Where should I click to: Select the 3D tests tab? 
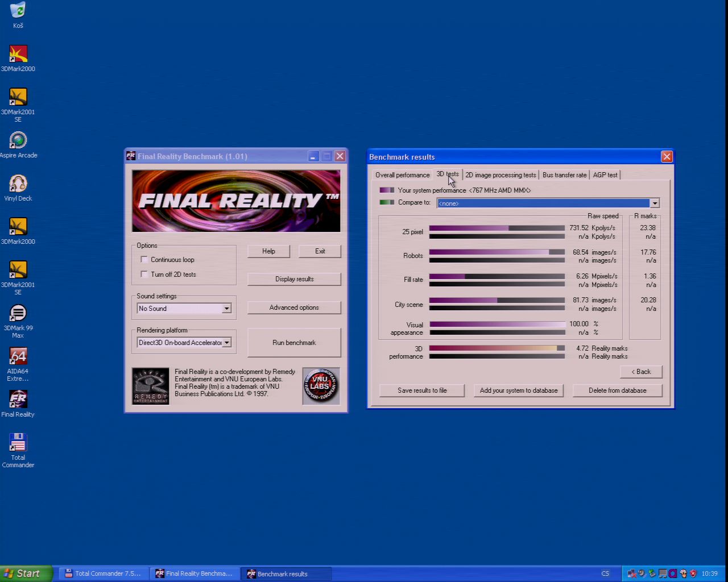(447, 174)
